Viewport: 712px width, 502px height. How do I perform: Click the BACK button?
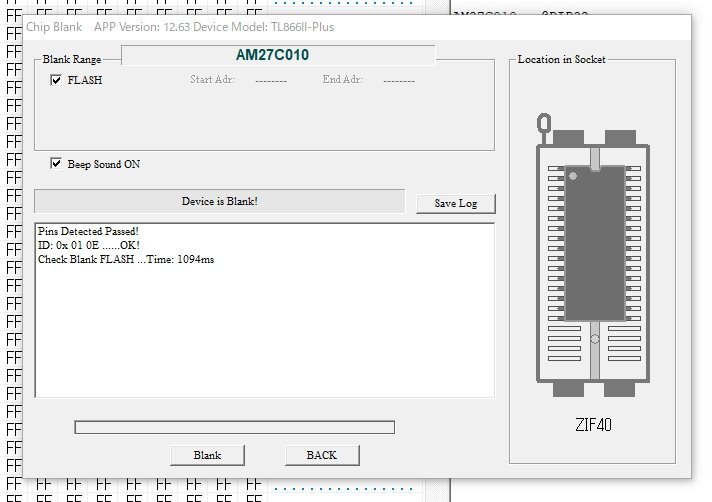click(321, 455)
